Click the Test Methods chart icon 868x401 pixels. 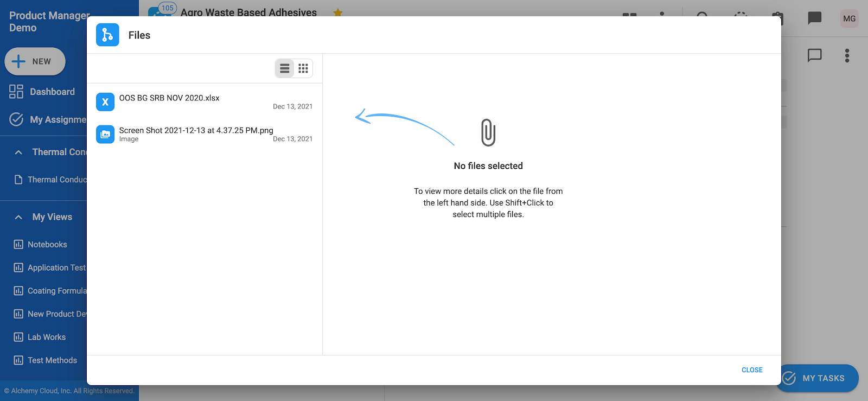(x=18, y=360)
